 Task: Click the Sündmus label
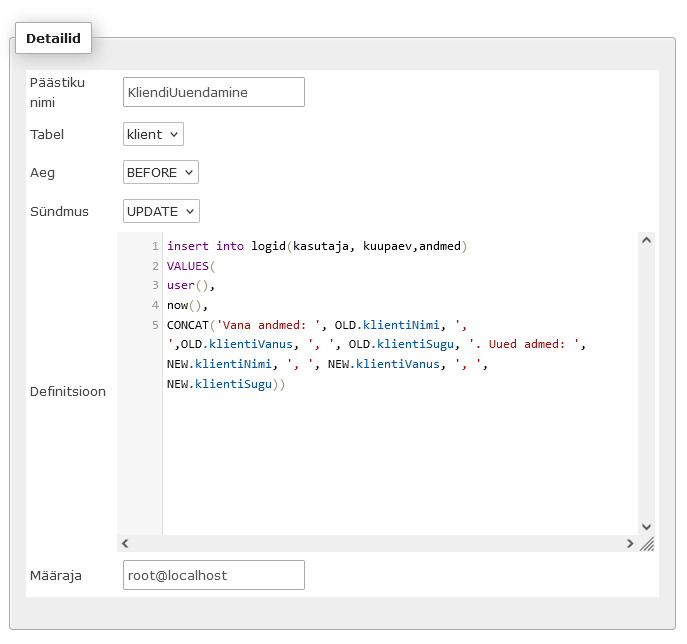tap(59, 211)
